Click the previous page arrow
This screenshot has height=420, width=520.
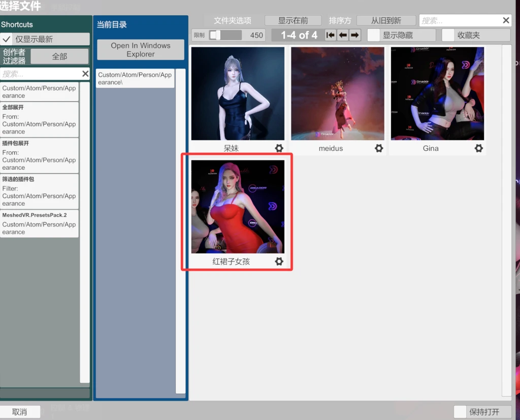click(x=343, y=35)
